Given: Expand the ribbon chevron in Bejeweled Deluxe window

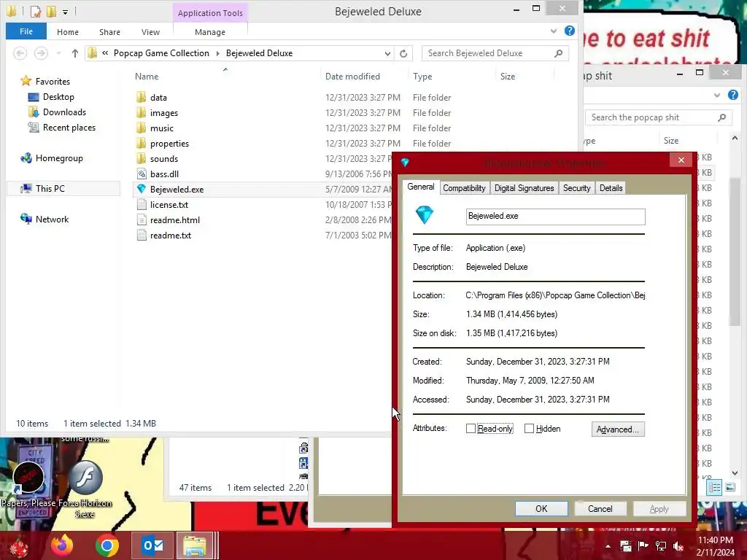Looking at the screenshot, I should [x=553, y=31].
